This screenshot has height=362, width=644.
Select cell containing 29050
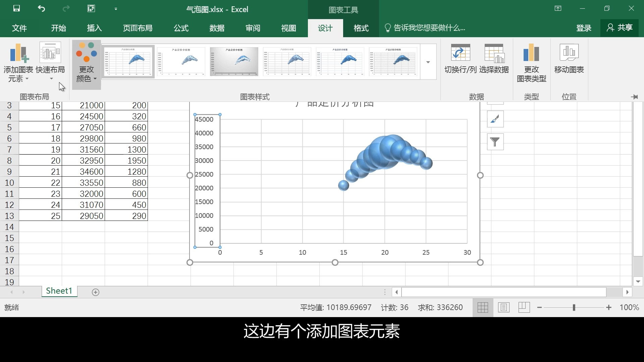coord(84,216)
